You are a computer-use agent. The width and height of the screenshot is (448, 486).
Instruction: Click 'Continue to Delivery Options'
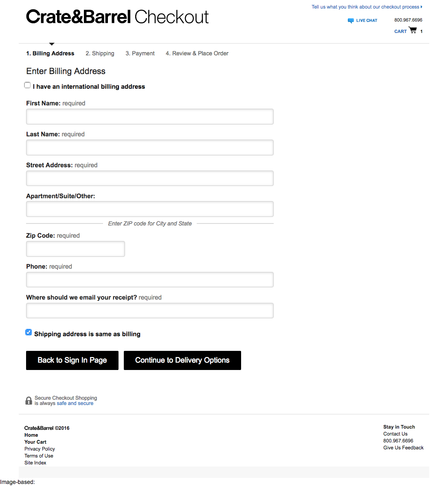(182, 360)
